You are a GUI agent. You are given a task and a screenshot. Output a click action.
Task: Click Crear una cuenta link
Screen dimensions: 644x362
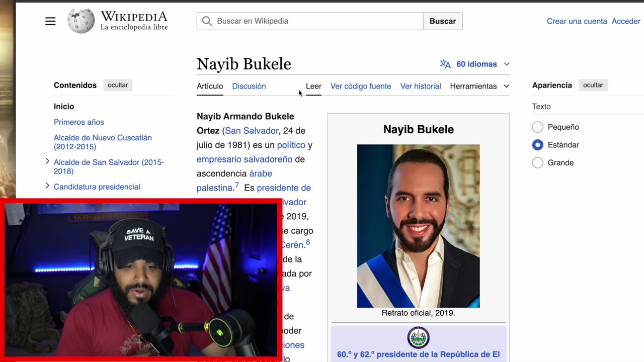point(577,21)
